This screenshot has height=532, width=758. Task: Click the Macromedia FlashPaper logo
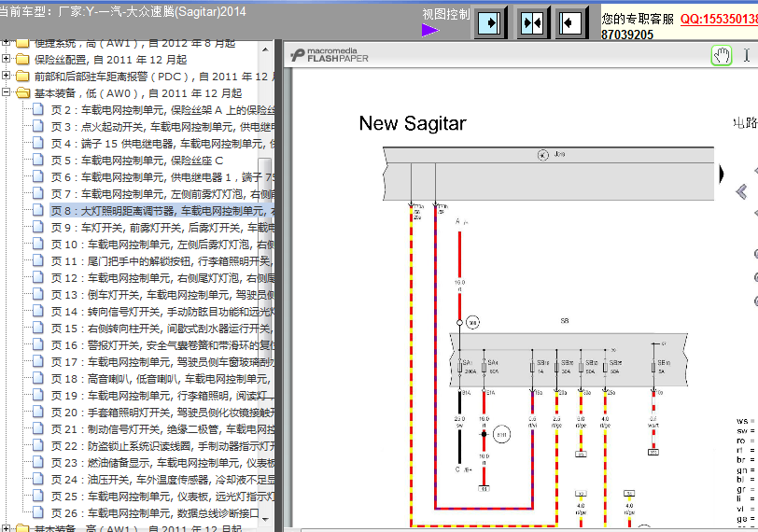[330, 55]
